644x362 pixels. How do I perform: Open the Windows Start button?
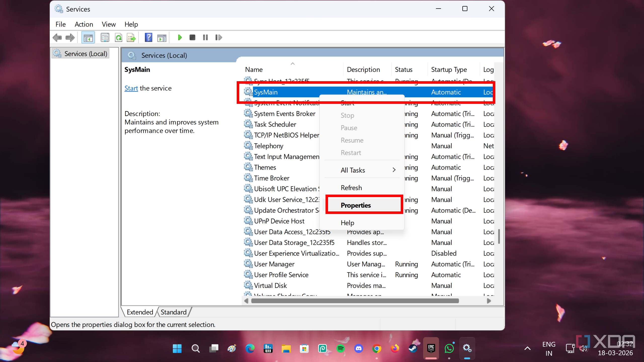177,349
